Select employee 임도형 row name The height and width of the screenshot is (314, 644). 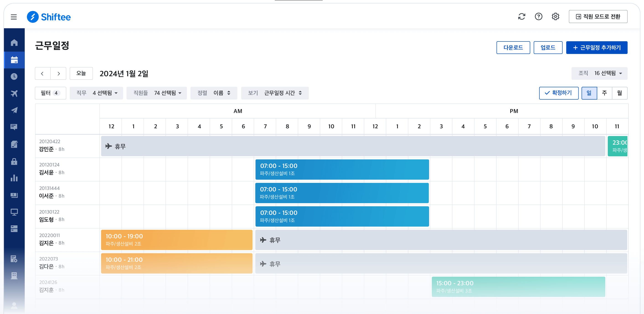click(46, 219)
